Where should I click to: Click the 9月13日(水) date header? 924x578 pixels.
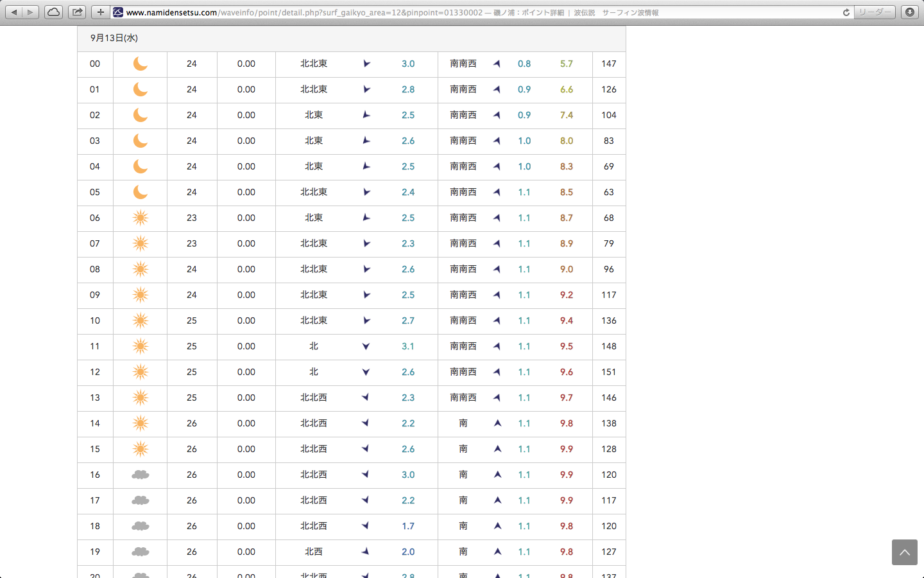[x=114, y=38]
